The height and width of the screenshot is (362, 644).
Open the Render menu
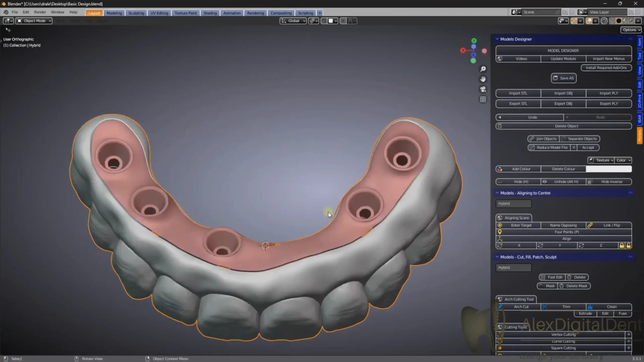40,12
